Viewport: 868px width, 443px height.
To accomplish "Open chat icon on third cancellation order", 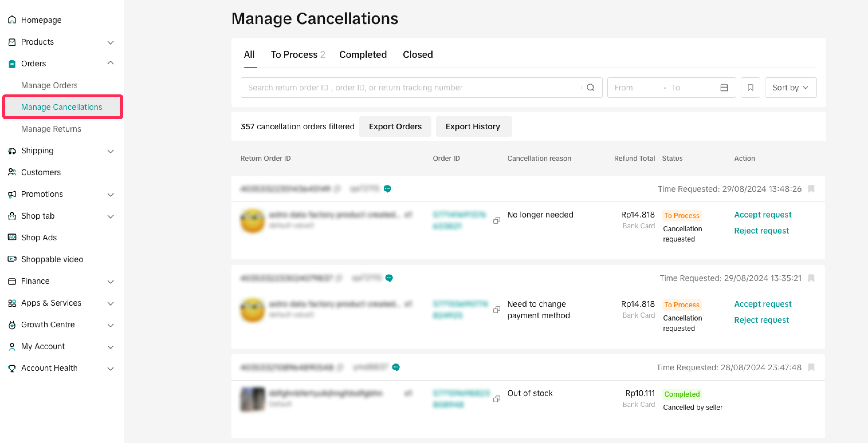I will (396, 367).
